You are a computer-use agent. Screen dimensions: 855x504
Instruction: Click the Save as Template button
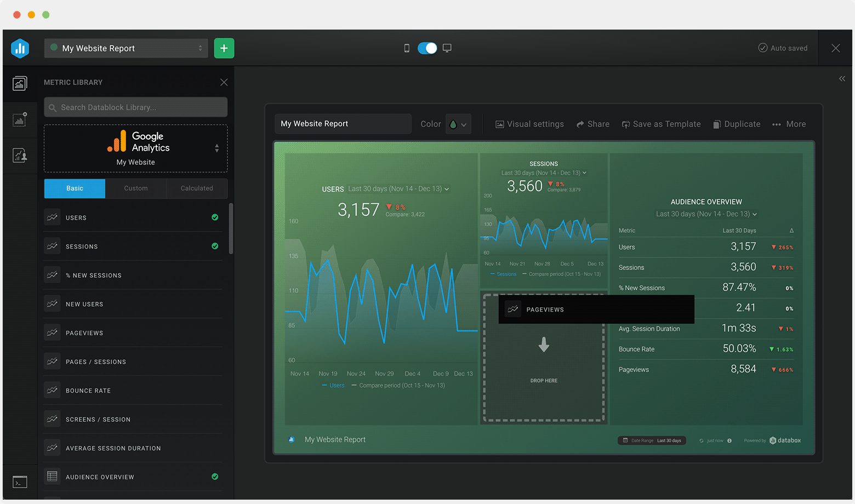click(x=661, y=124)
